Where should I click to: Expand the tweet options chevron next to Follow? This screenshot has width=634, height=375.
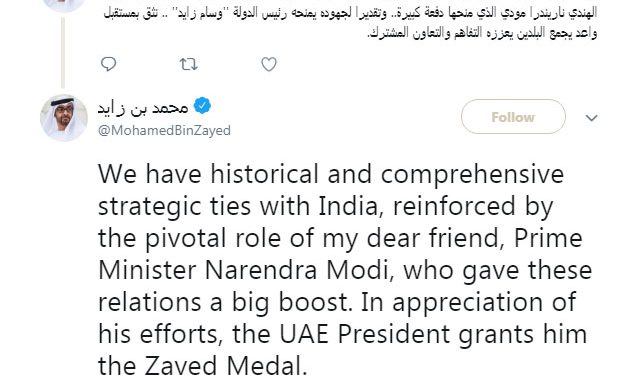click(x=591, y=118)
